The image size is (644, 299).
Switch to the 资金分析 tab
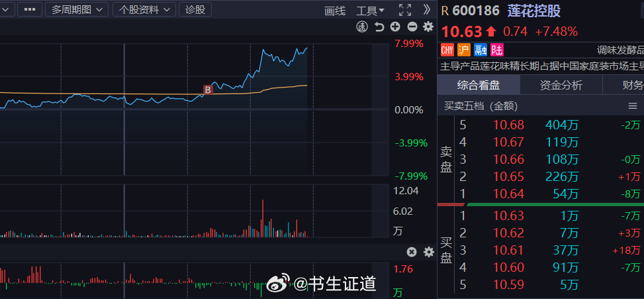561,85
